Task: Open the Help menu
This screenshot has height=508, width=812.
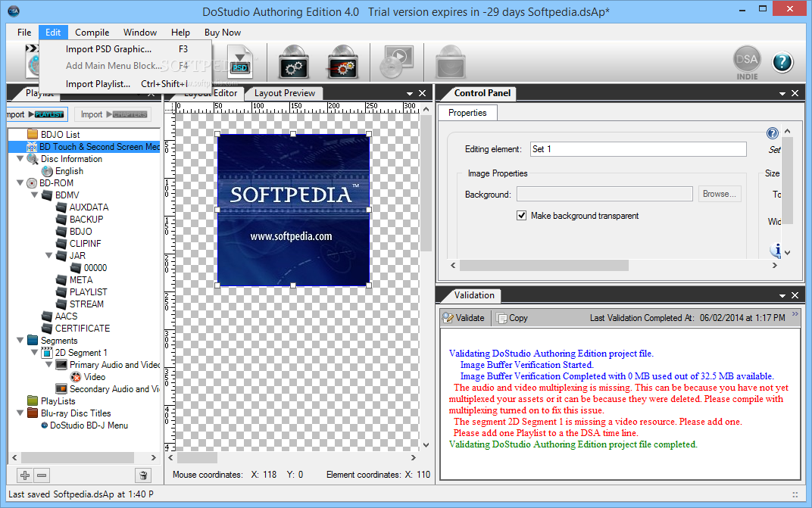Action: 181,32
